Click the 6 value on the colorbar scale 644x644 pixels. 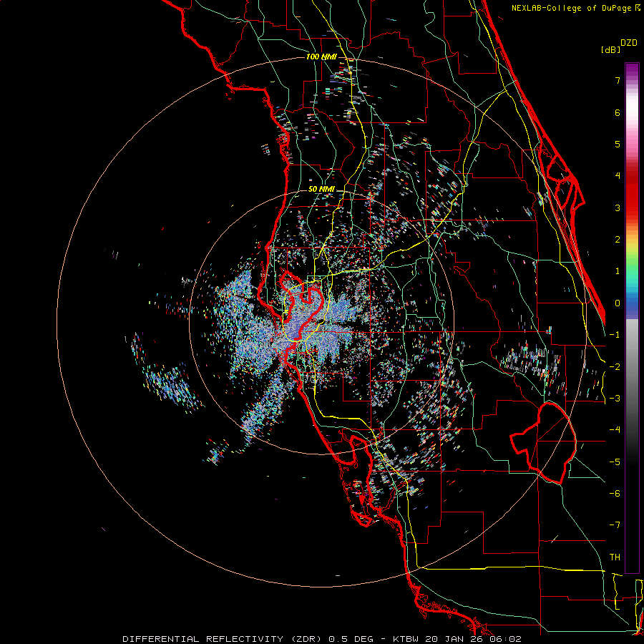[x=618, y=112]
